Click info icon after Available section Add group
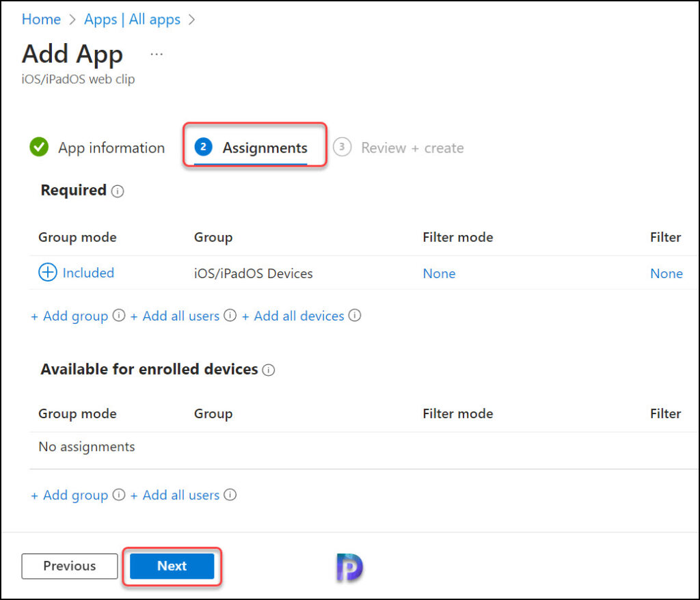Image resolution: width=700 pixels, height=600 pixels. click(119, 495)
